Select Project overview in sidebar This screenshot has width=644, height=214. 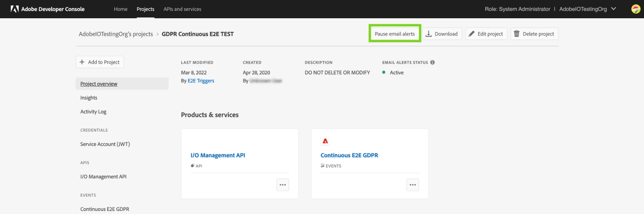pyautogui.click(x=122, y=84)
